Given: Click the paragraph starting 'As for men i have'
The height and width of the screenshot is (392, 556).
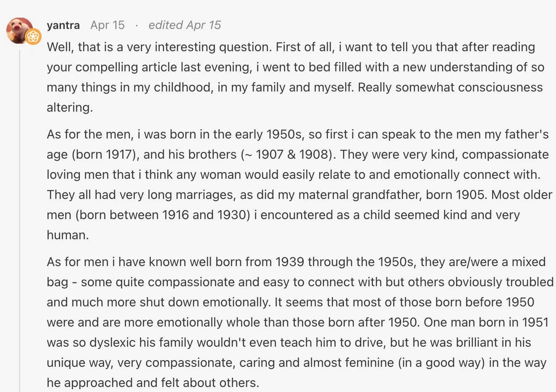Looking at the screenshot, I should tap(300, 322).
